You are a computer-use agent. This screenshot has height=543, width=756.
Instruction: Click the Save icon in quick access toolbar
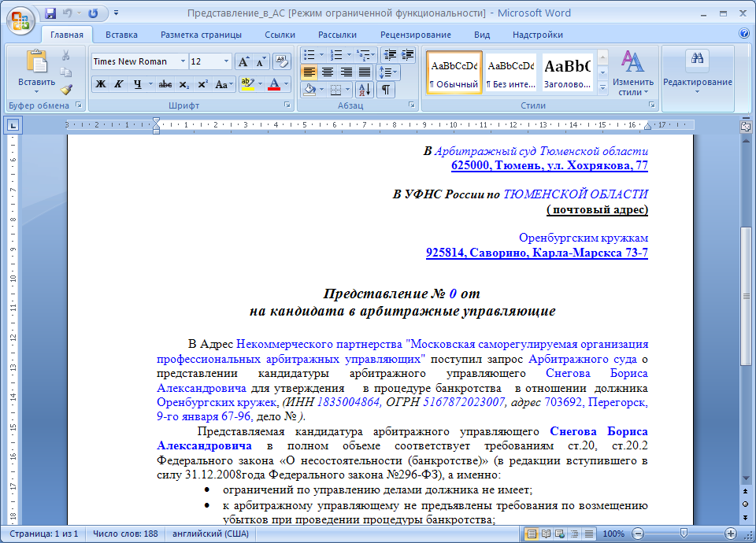pyautogui.click(x=50, y=13)
